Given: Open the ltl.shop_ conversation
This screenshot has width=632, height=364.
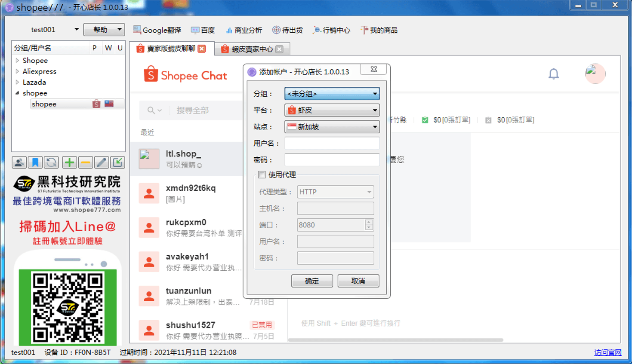Looking at the screenshot, I should click(x=187, y=159).
